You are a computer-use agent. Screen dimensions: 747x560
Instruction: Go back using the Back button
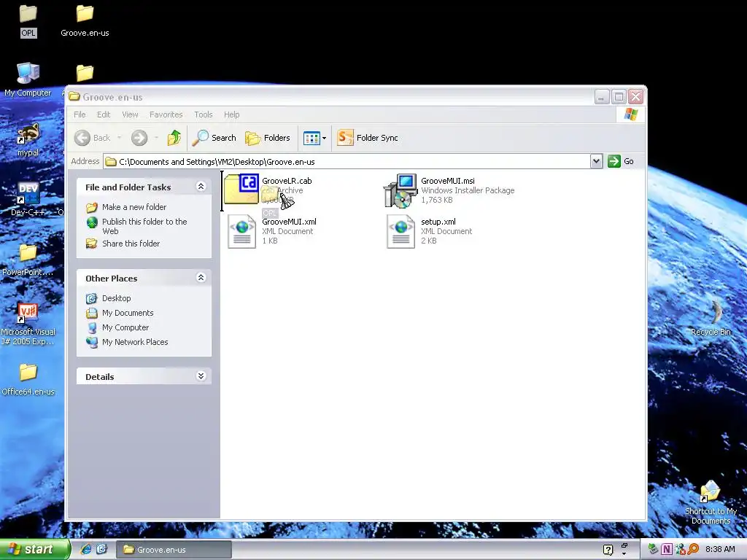93,138
